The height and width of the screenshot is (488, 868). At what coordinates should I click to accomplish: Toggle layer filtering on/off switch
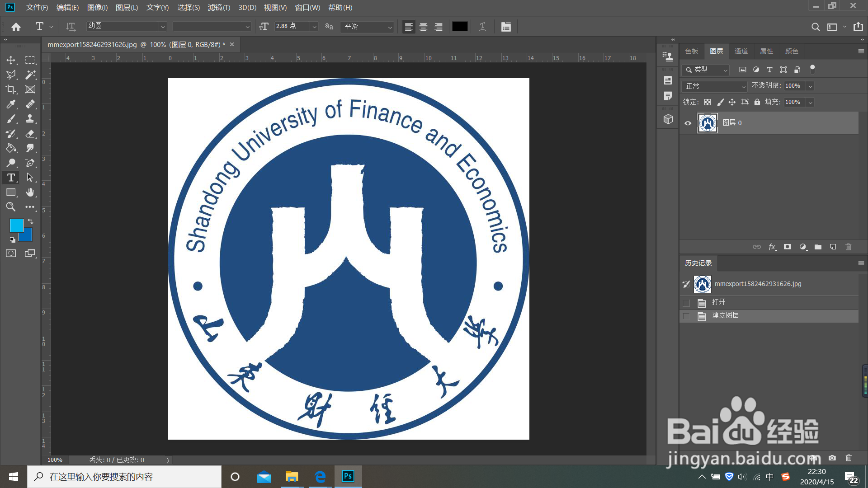[812, 69]
